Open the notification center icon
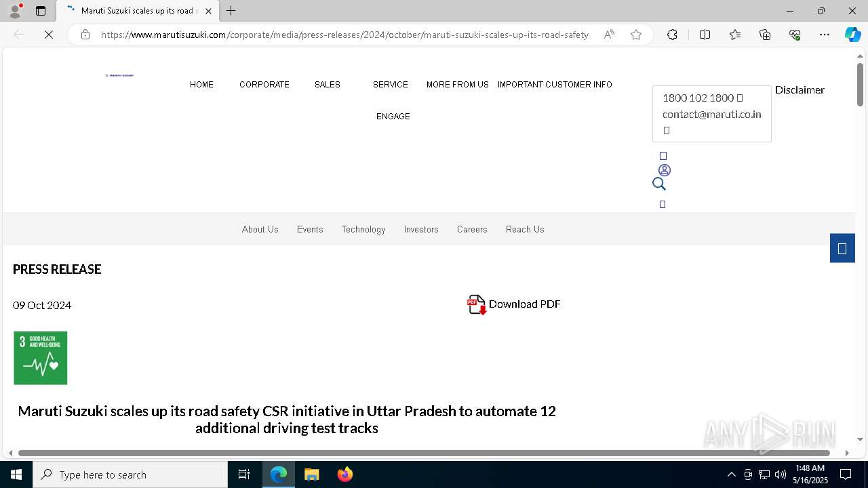This screenshot has height=488, width=868. pyautogui.click(x=846, y=474)
